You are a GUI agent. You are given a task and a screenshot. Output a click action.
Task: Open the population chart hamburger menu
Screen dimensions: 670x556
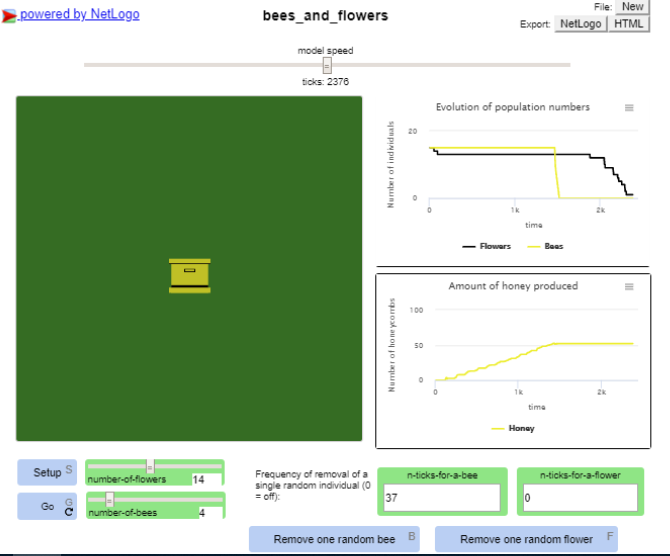click(x=629, y=108)
